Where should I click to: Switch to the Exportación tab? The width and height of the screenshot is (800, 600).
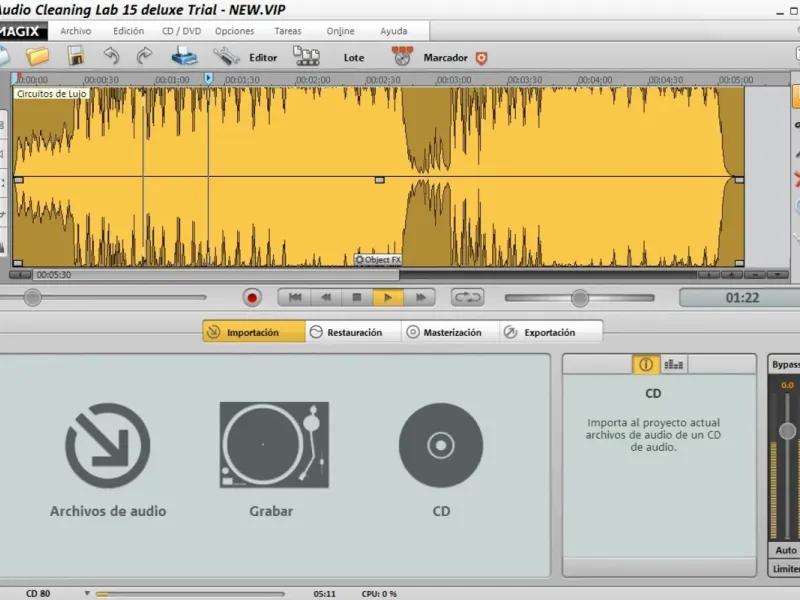tap(551, 332)
